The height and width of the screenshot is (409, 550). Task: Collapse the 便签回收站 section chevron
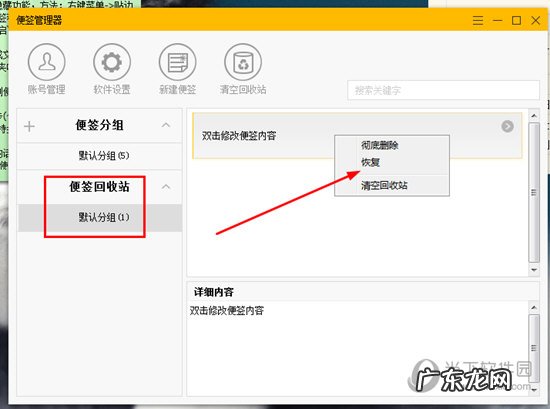point(166,187)
